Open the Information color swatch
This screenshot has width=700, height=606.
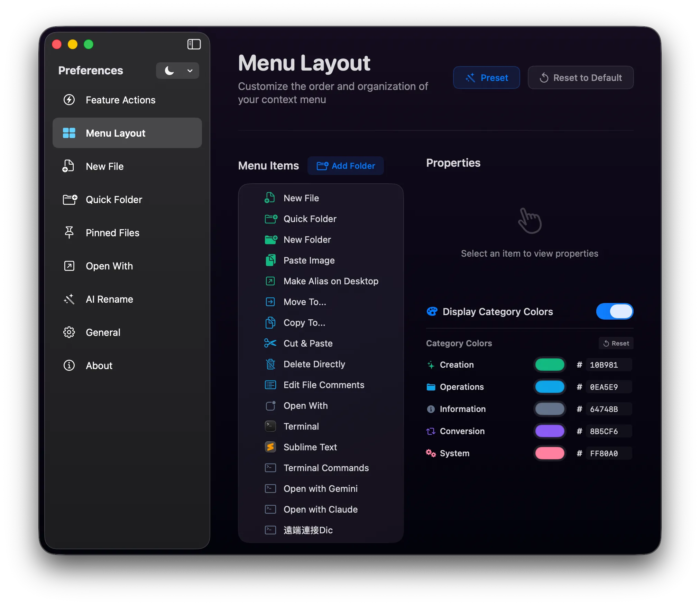point(550,409)
